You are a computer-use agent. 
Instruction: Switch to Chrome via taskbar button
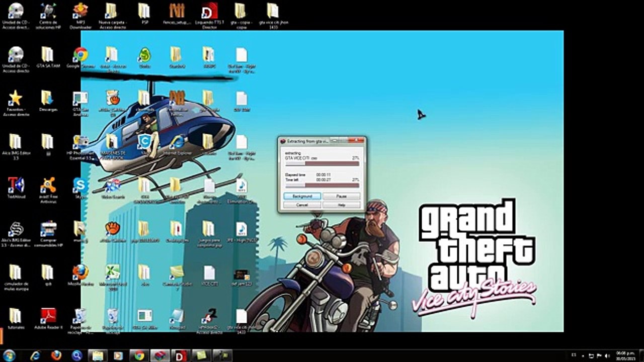[139, 355]
